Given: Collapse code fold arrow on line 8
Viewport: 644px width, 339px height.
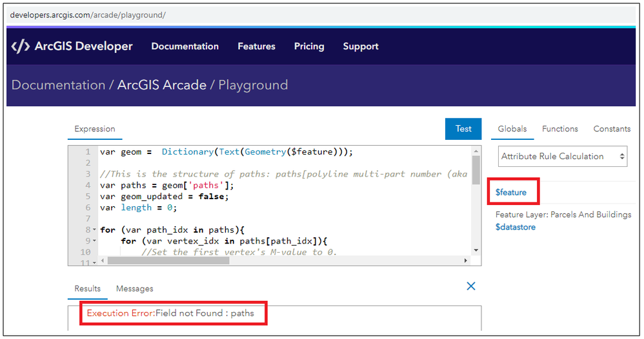Looking at the screenshot, I should pyautogui.click(x=94, y=230).
